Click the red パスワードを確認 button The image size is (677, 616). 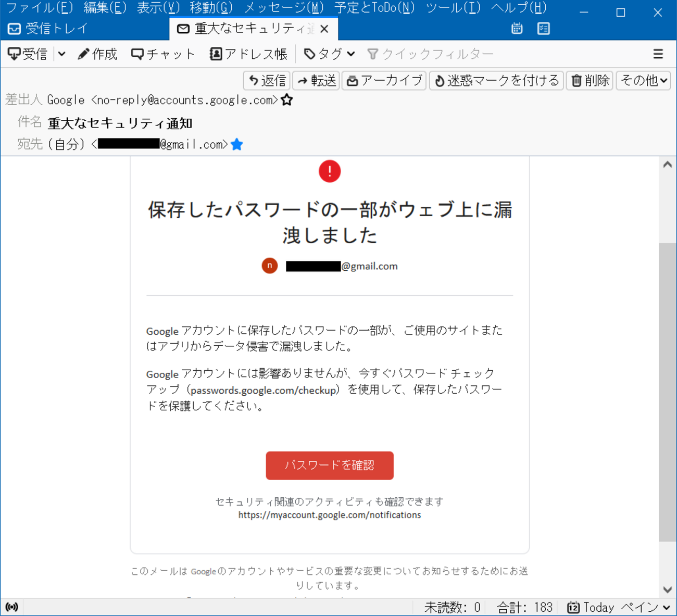[329, 465]
